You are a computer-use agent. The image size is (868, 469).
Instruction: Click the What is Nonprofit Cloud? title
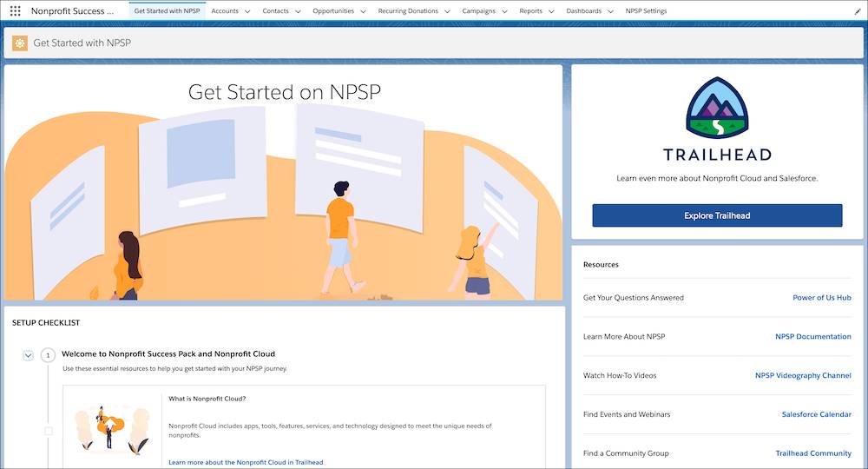point(207,398)
